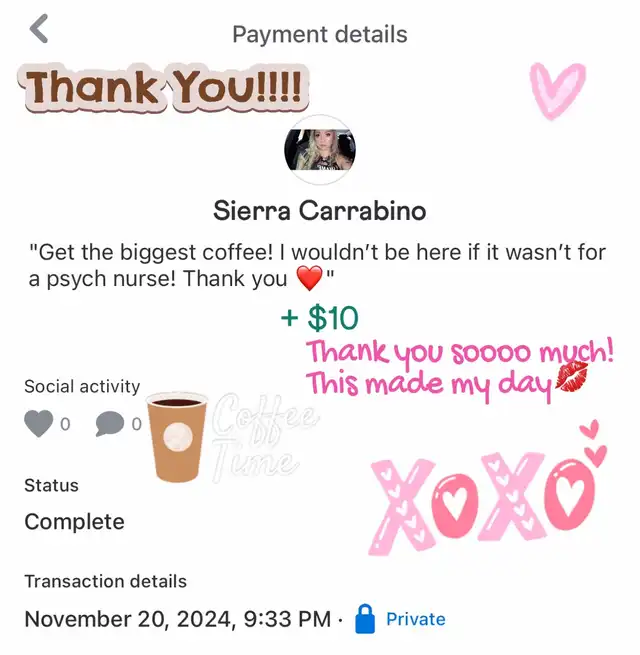Tap the red heart emoji in note
Viewport: 640px width, 655px height.
point(309,278)
